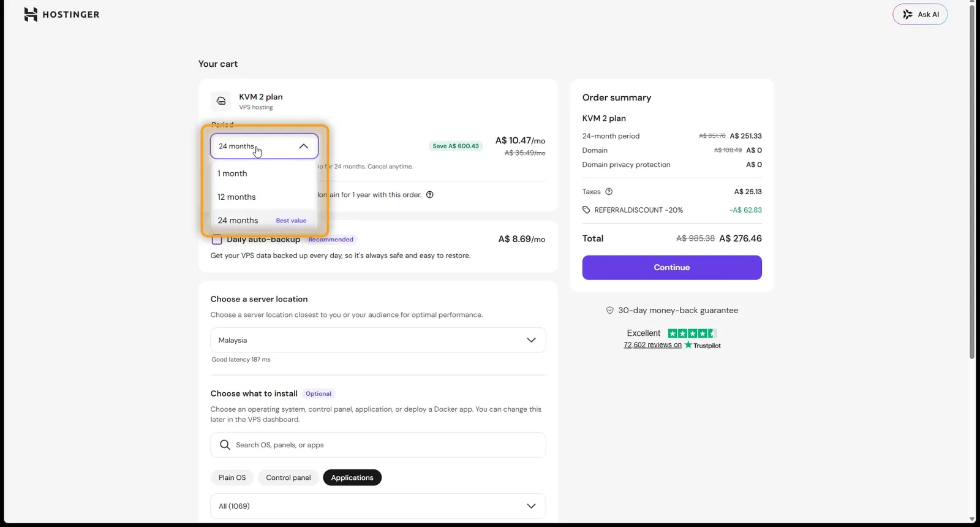980x527 pixels.
Task: Pick the 24 months Best value option
Action: (263, 220)
